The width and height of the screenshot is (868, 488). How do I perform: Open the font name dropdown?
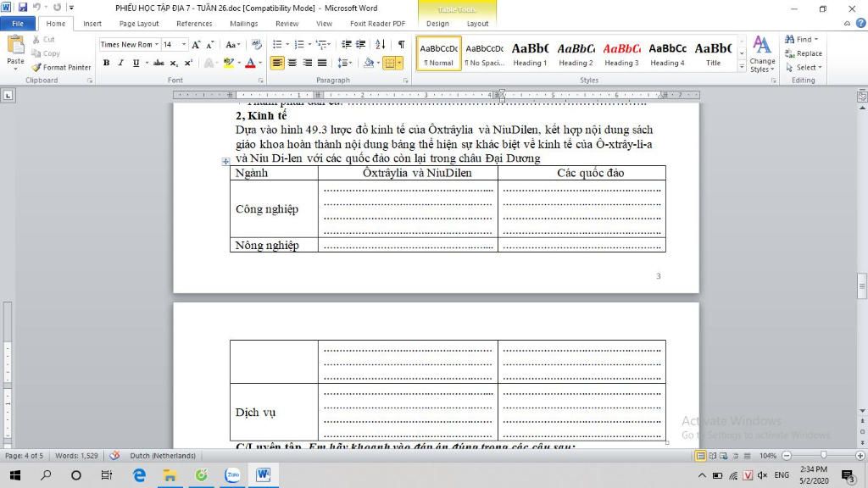(157, 45)
